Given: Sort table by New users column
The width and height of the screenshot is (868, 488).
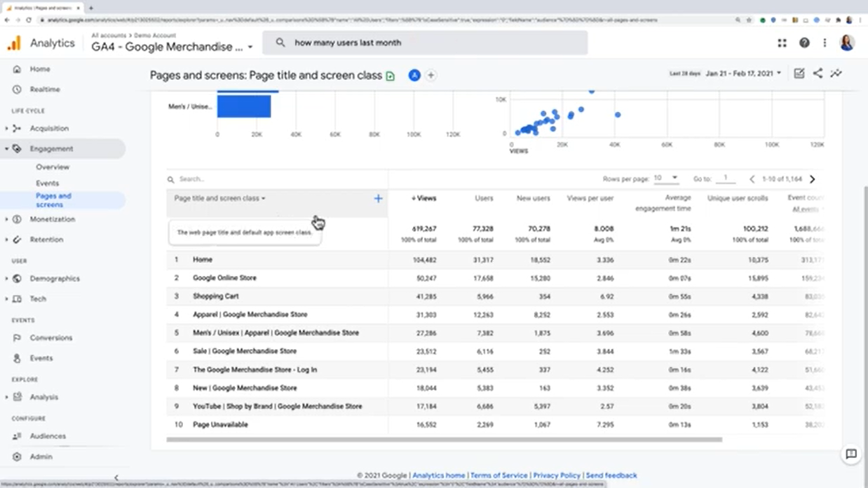Looking at the screenshot, I should pyautogui.click(x=533, y=198).
